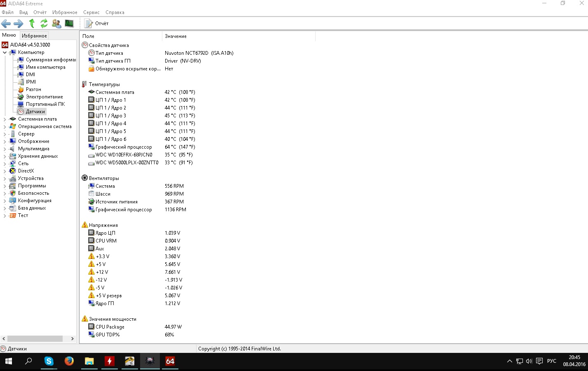The height and width of the screenshot is (371, 588).
Task: Select Датчики in the tree
Action: click(x=35, y=112)
